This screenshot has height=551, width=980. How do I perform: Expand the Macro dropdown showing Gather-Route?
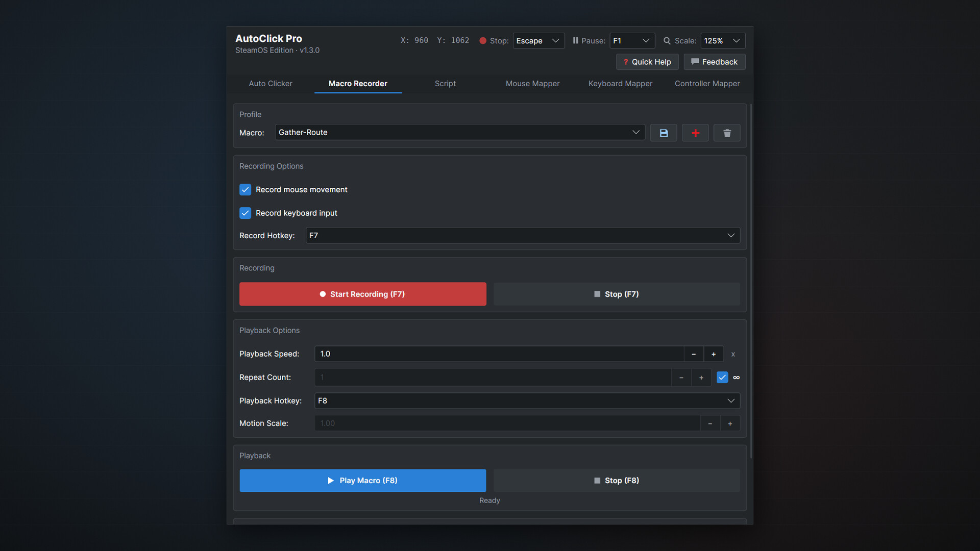click(460, 133)
